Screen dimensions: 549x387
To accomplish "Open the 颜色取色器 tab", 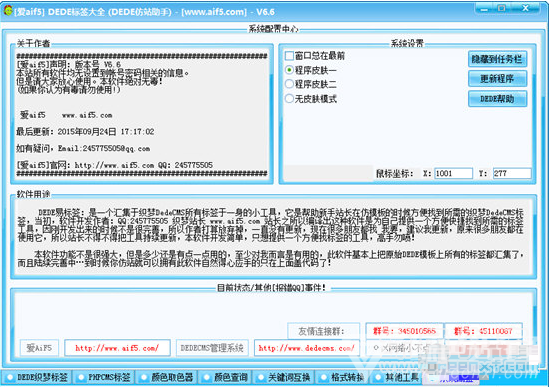I will point(166,378).
